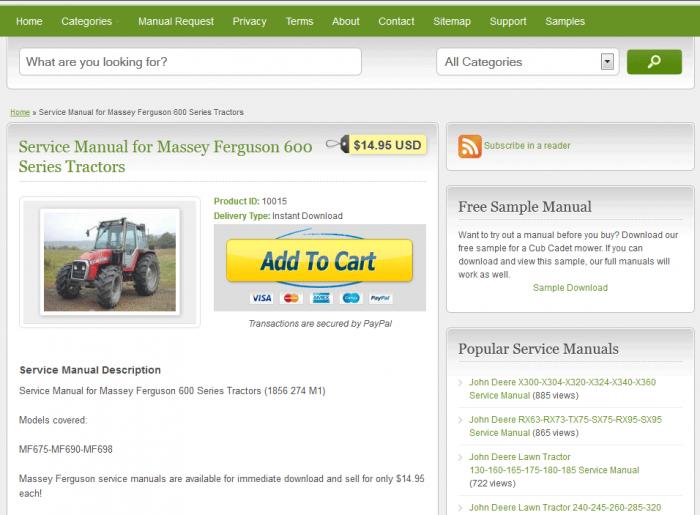Open the All Categories dropdown
The height and width of the screenshot is (515, 700).
[x=528, y=62]
